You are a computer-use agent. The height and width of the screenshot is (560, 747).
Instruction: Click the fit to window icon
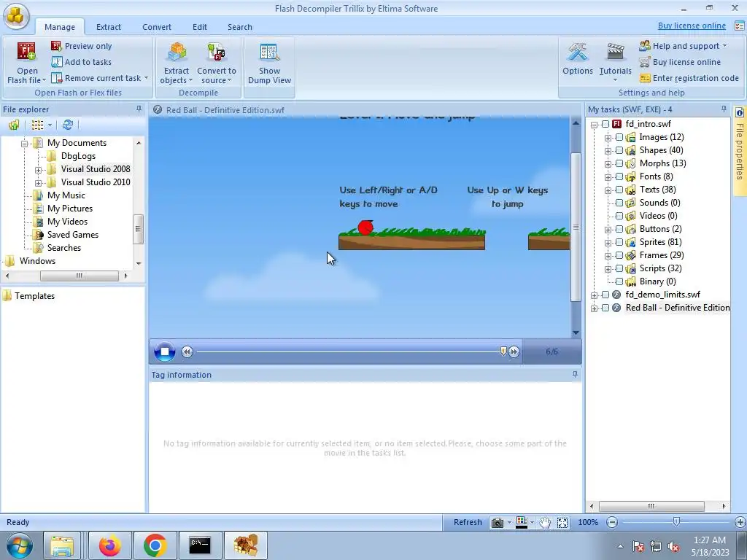(562, 522)
